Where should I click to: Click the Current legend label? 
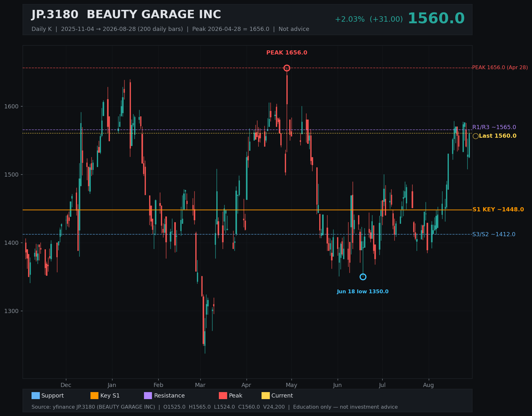coord(282,396)
